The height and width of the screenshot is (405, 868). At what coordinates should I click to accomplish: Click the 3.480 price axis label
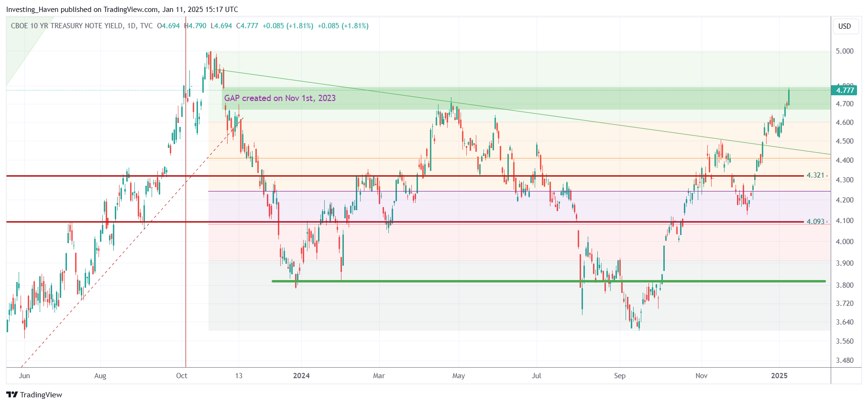tap(845, 360)
